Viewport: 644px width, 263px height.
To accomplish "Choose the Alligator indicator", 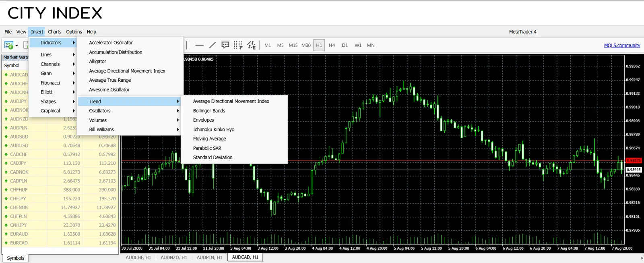I will point(130,62).
